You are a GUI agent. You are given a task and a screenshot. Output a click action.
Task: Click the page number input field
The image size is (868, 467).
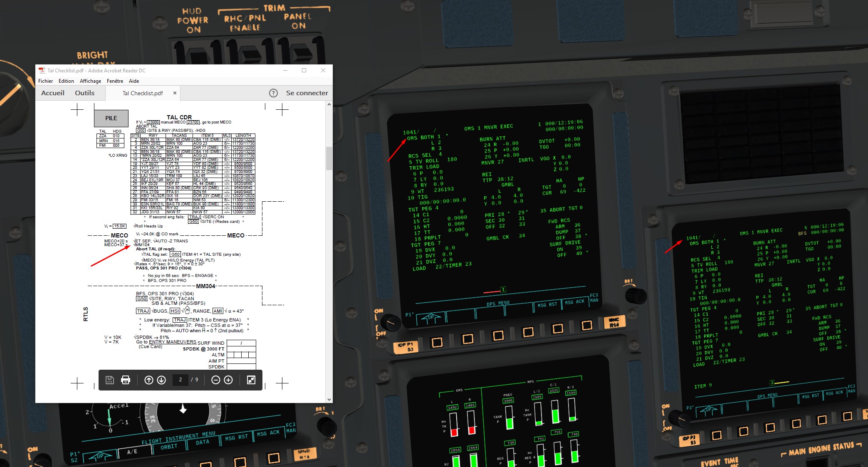pyautogui.click(x=181, y=380)
